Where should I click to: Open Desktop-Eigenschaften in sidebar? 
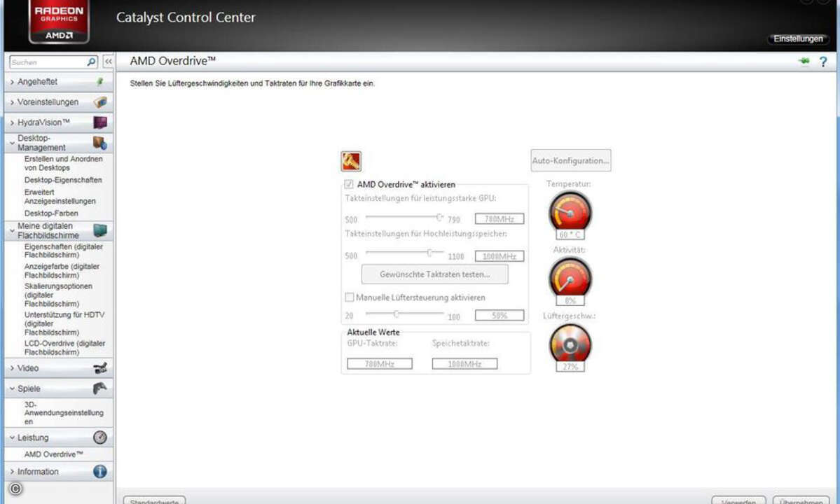(x=63, y=180)
